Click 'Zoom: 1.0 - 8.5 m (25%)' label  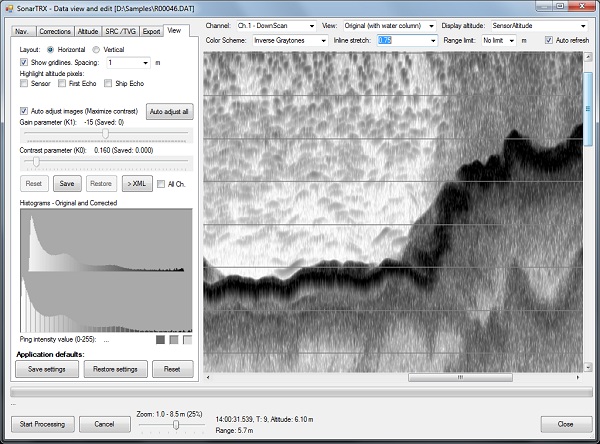(170, 414)
